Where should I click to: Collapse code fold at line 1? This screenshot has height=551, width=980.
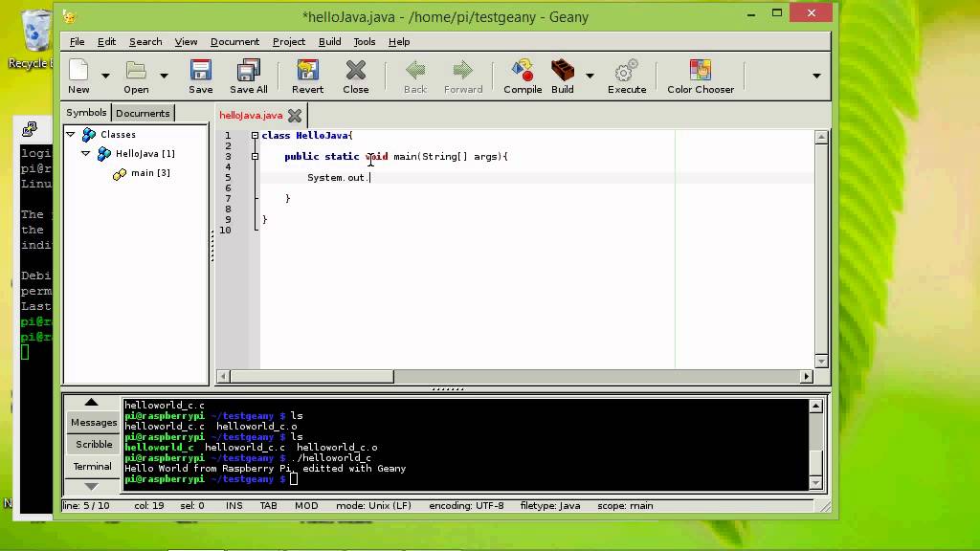click(x=255, y=136)
